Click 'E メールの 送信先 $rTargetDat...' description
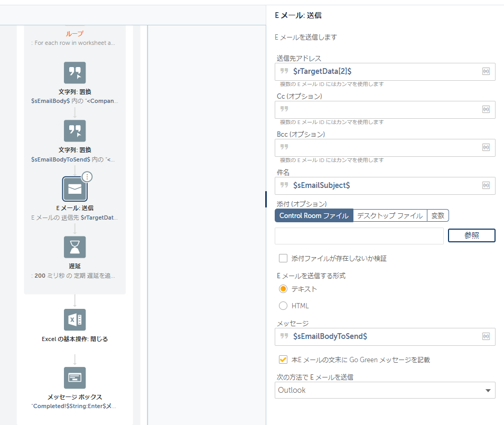 pyautogui.click(x=74, y=218)
